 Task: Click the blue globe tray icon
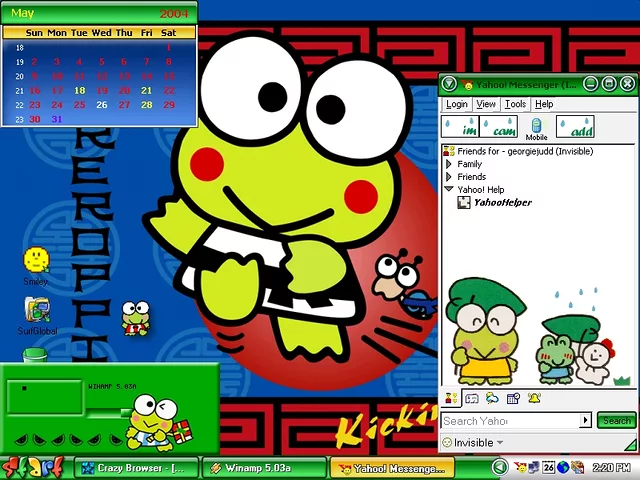pos(563,467)
